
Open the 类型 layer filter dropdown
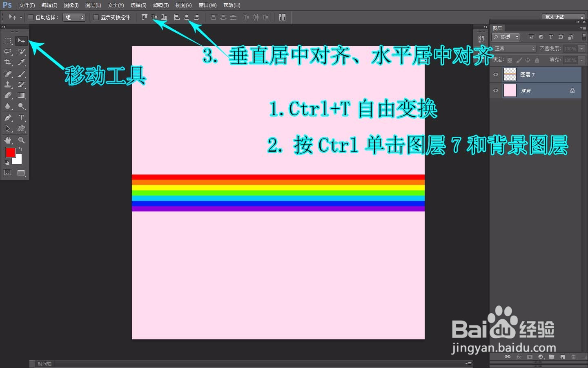click(x=505, y=37)
